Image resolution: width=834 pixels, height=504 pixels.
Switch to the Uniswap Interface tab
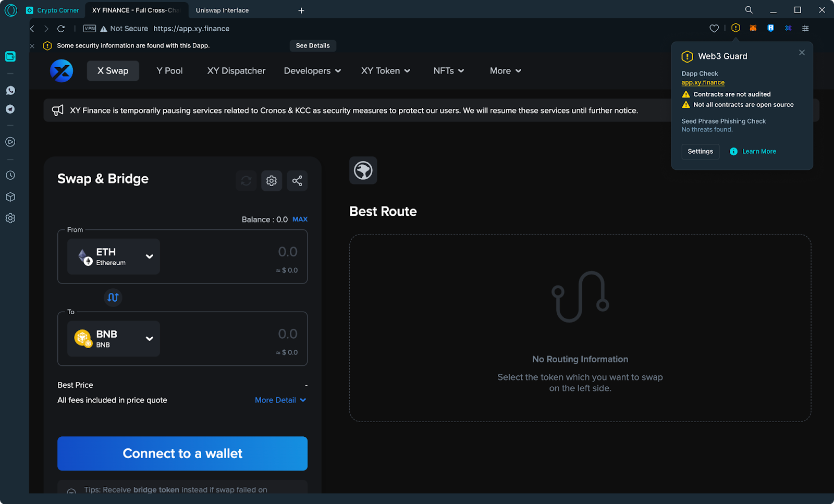click(222, 10)
